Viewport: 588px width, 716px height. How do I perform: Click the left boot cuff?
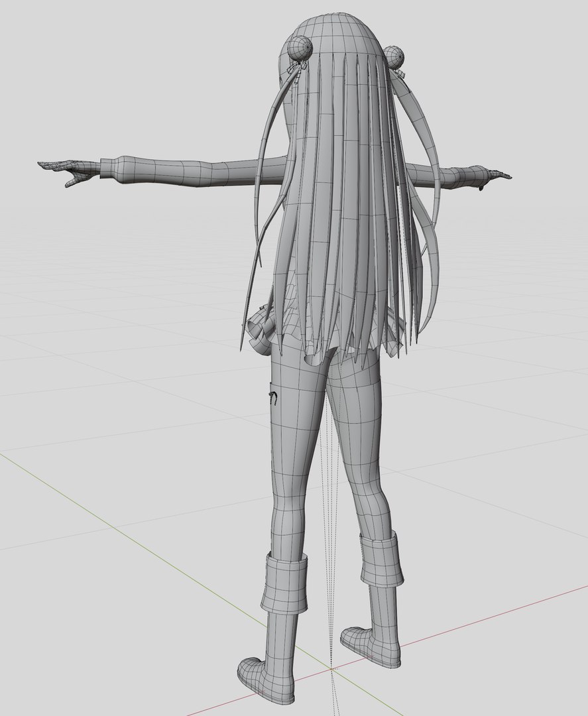pyautogui.click(x=284, y=585)
